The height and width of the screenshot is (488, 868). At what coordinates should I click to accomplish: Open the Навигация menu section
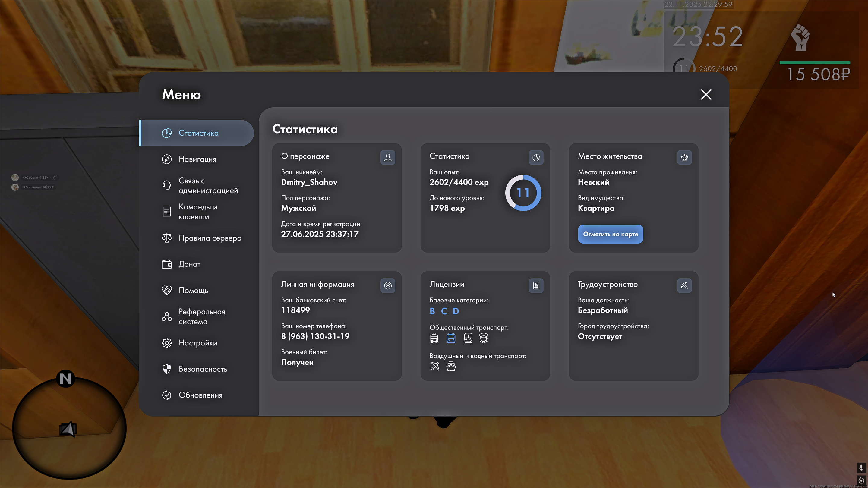pyautogui.click(x=197, y=159)
